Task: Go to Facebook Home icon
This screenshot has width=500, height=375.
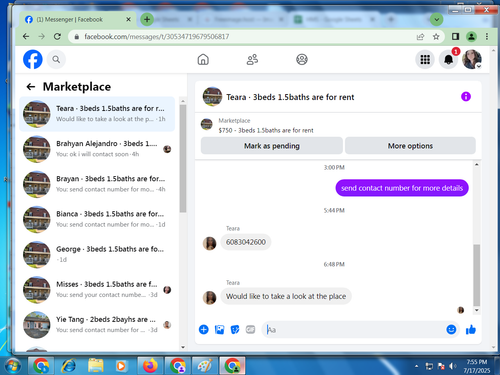Action: (203, 60)
